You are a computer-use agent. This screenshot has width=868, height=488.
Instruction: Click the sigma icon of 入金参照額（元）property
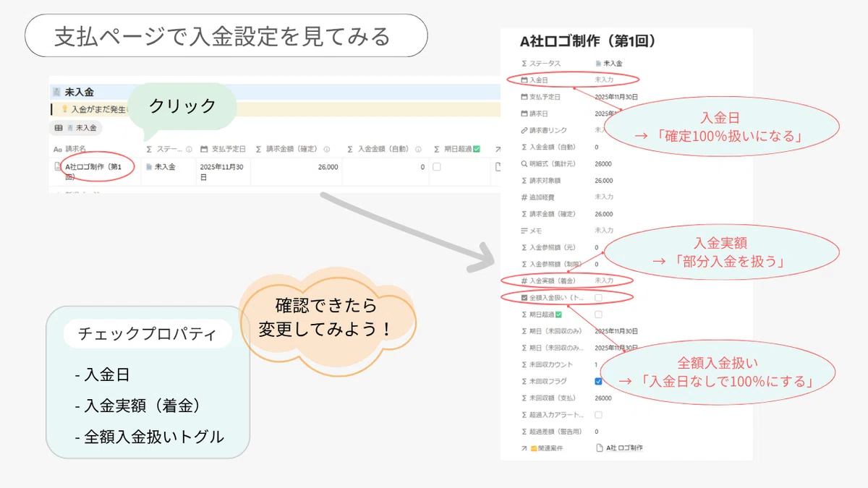[x=524, y=247]
